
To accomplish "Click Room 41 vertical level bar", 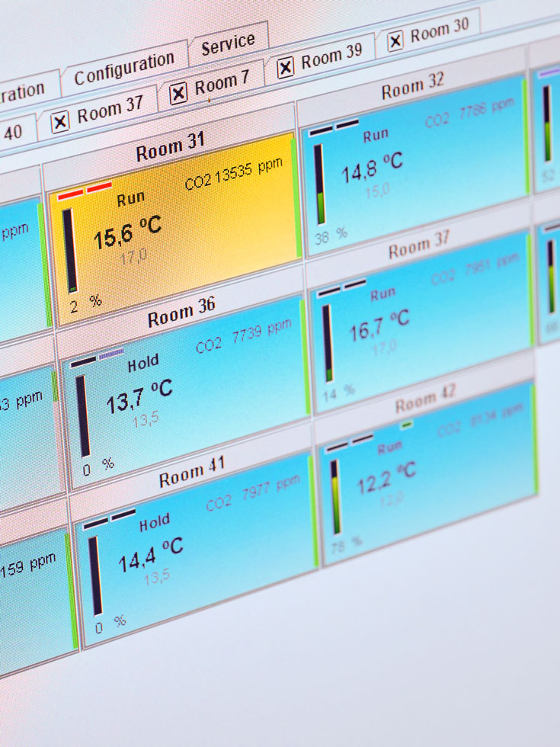I will pyautogui.click(x=95, y=576).
